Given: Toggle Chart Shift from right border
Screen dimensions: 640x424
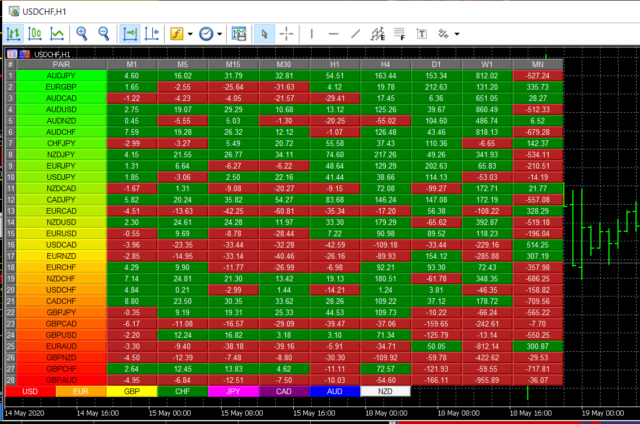Looking at the screenshot, I should 151,34.
